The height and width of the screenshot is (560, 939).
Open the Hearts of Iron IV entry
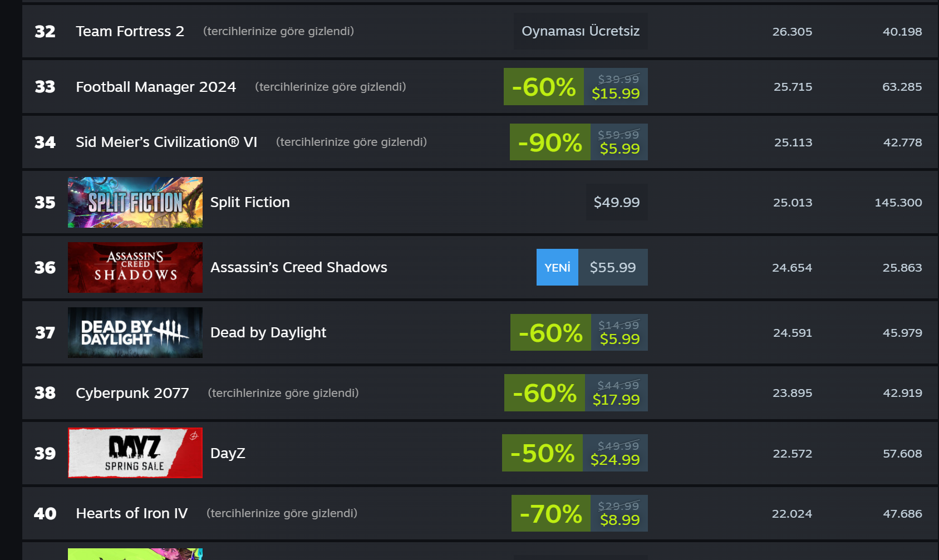(x=132, y=513)
